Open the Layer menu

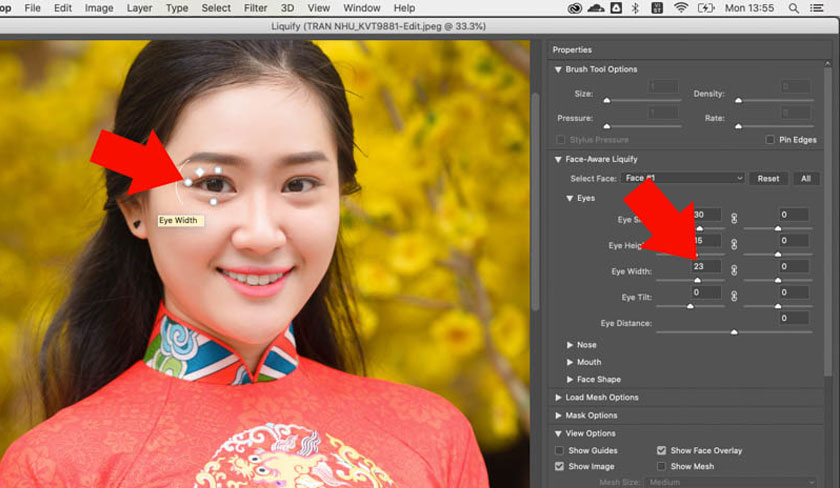click(139, 8)
